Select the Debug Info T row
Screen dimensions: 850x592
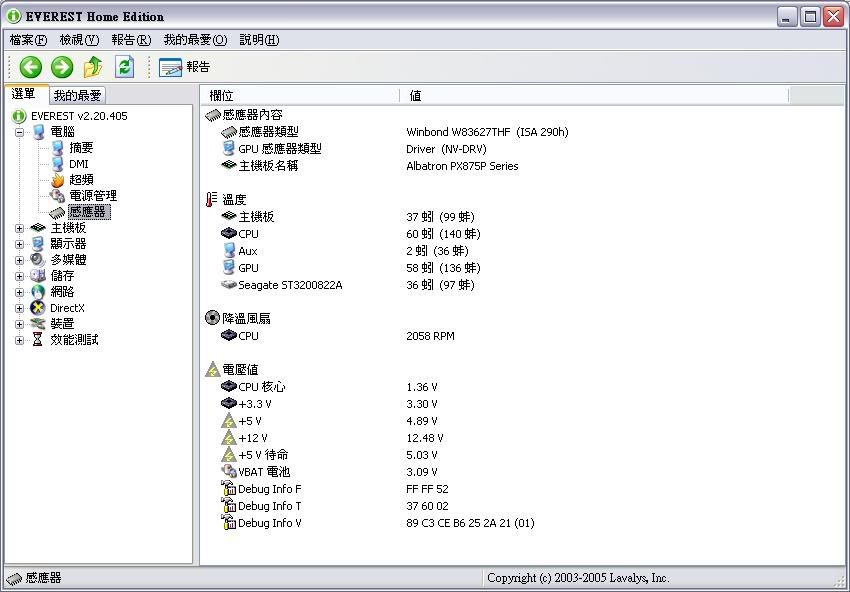(335, 506)
